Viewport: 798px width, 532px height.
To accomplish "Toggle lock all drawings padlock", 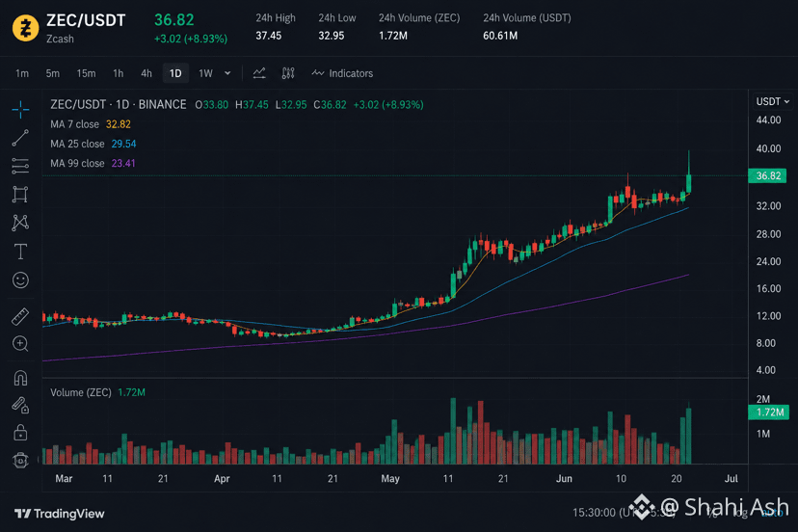I will tap(20, 432).
